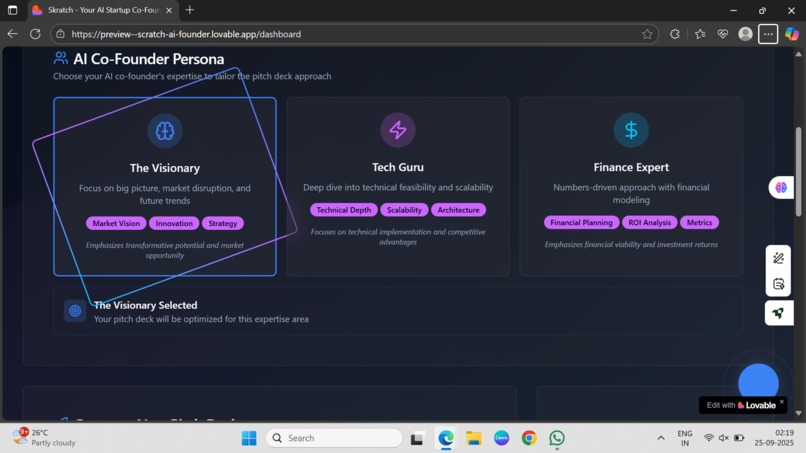Open Microsoft Edge from taskbar
The image size is (806, 453).
(446, 438)
